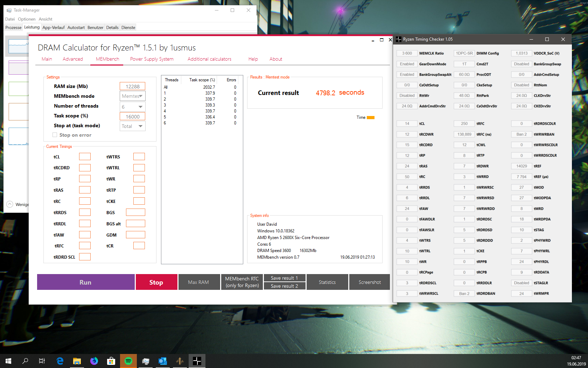This screenshot has width=588, height=368.
Task: Toggle the Stop on error checkbox
Action: (55, 135)
